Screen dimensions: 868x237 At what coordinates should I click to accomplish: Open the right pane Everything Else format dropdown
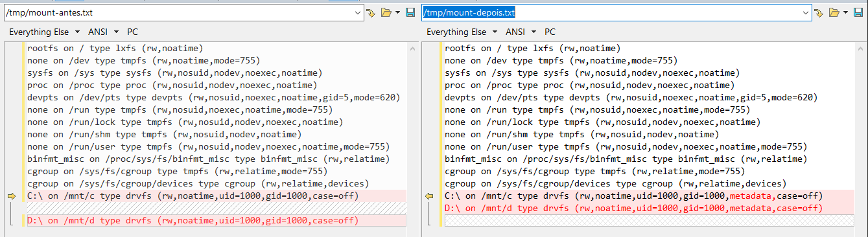pos(462,32)
